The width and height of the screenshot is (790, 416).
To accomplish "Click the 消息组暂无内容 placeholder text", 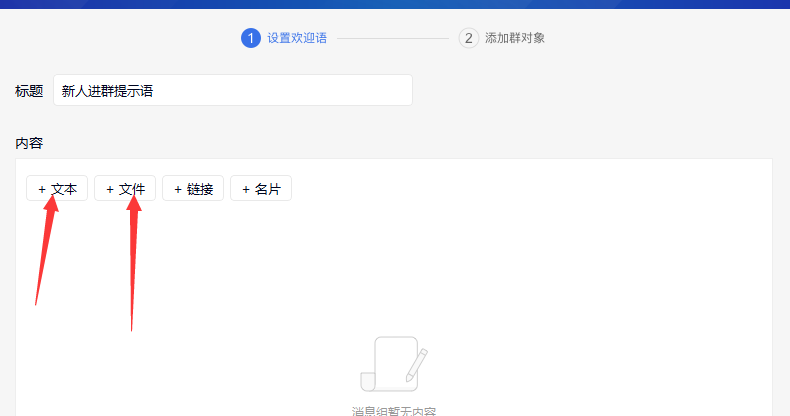I will 394,410.
